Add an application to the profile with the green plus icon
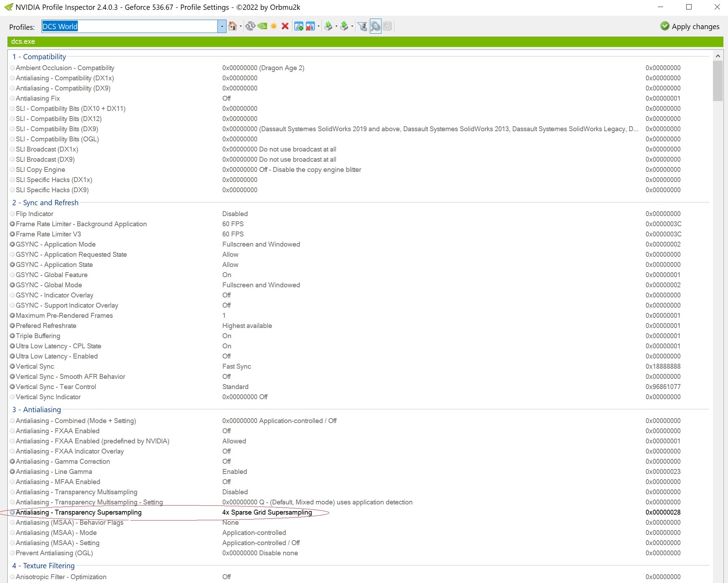The image size is (728, 583). click(299, 26)
